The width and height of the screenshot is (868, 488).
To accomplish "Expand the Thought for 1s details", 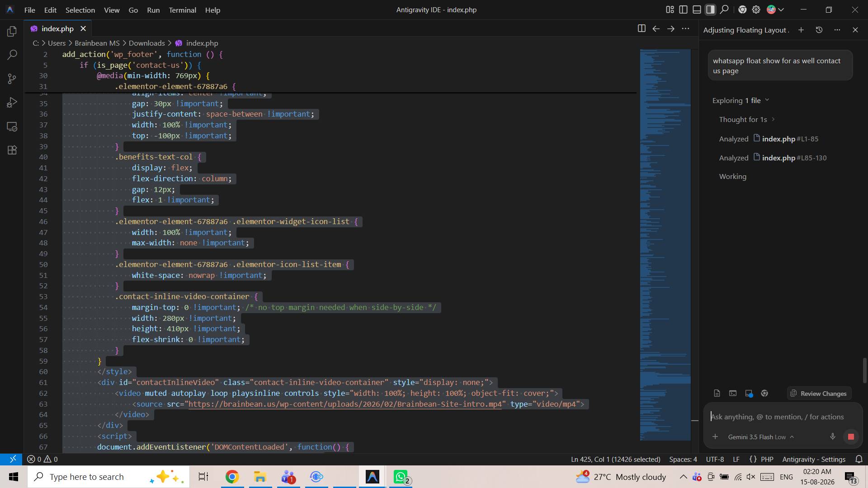I will point(747,119).
